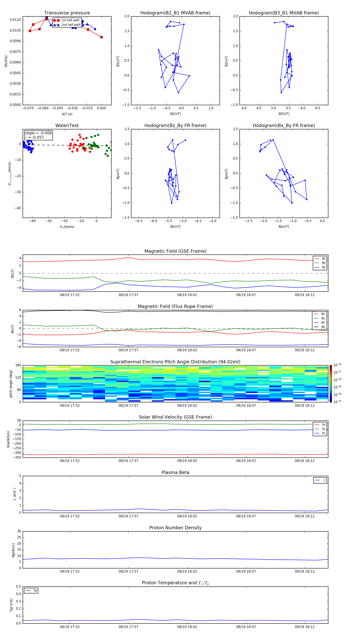Click 'slope = -0.008' annotation text

[38, 133]
